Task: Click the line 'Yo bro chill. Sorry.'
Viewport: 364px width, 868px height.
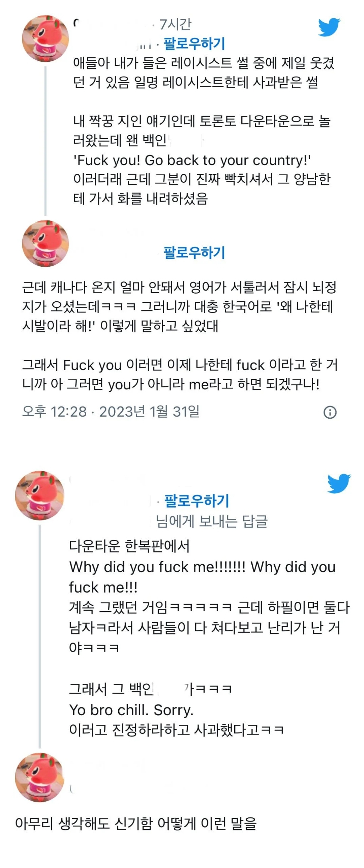Action: click(131, 710)
